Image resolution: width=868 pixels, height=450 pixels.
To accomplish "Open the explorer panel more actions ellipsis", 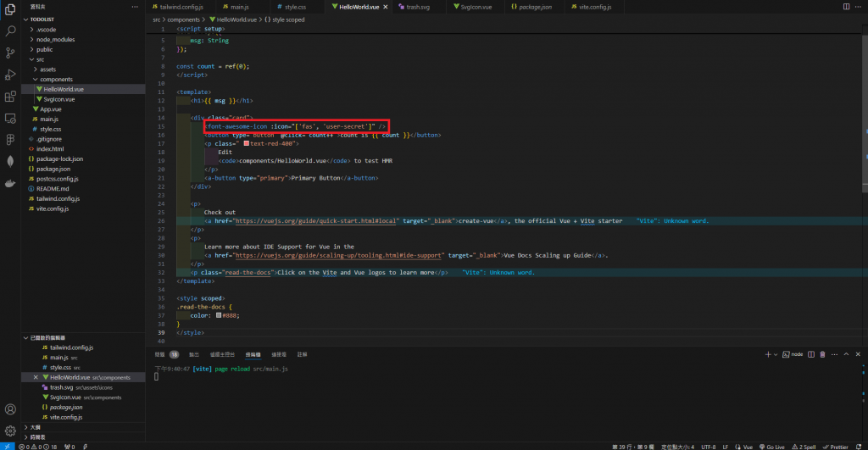I will coord(135,7).
